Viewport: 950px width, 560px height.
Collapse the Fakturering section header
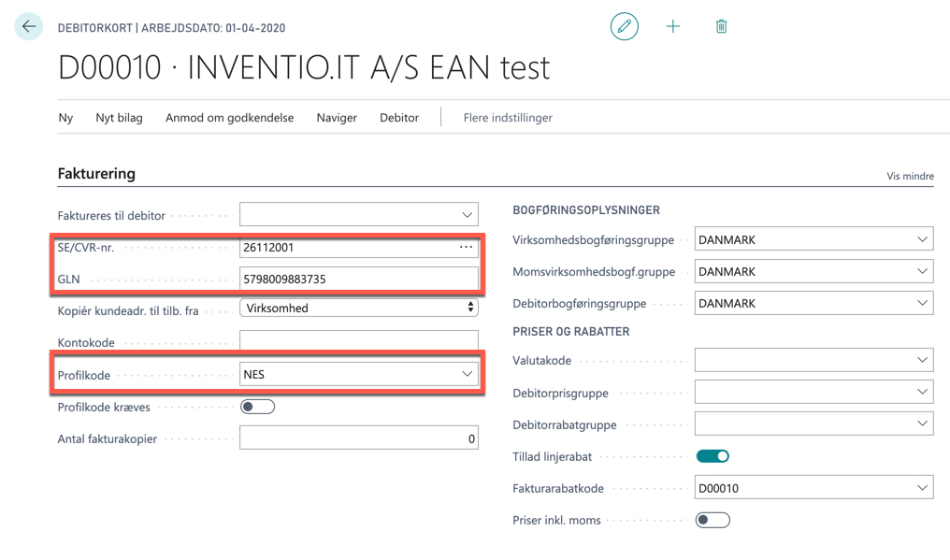pyautogui.click(x=96, y=174)
